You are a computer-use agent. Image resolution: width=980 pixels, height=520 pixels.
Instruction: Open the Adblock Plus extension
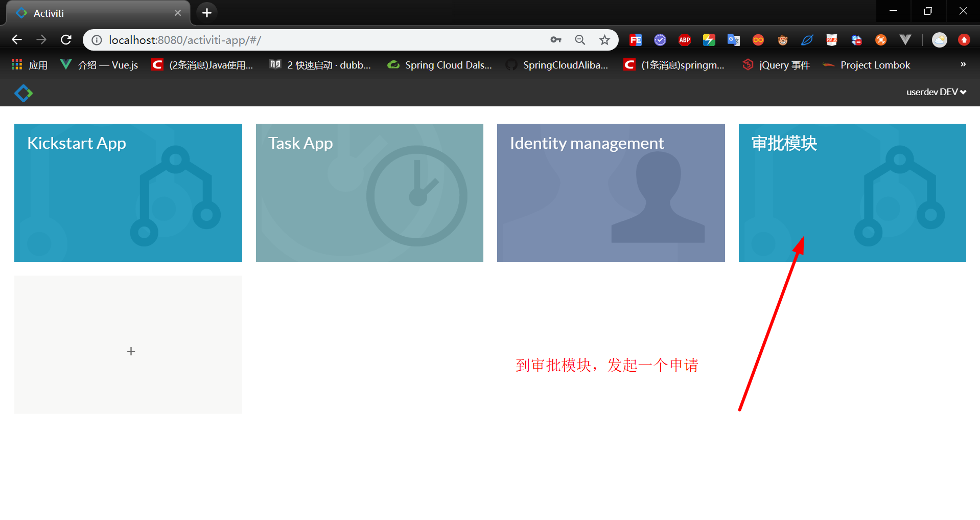684,39
